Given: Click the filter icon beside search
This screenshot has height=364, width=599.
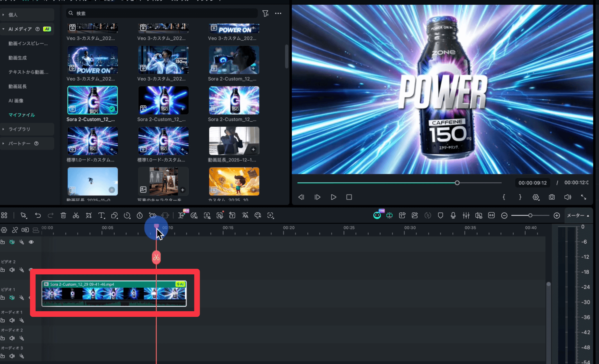Looking at the screenshot, I should [265, 13].
